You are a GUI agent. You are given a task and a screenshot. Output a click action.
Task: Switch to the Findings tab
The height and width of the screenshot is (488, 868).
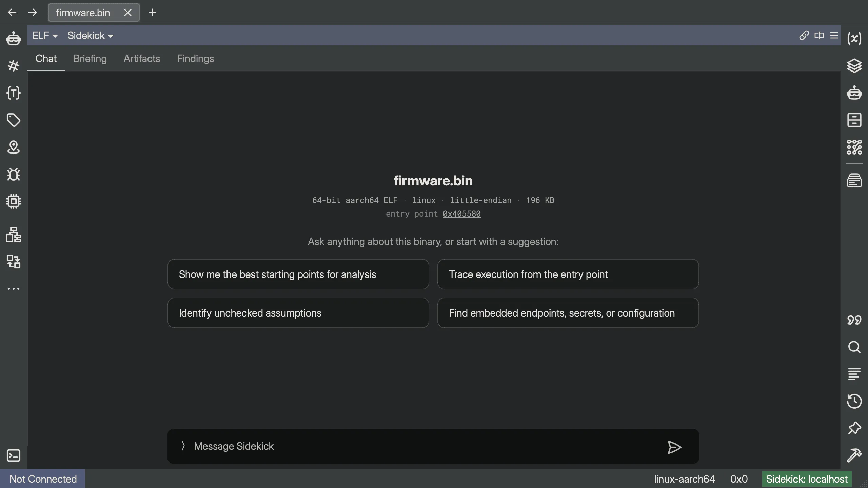pyautogui.click(x=195, y=59)
